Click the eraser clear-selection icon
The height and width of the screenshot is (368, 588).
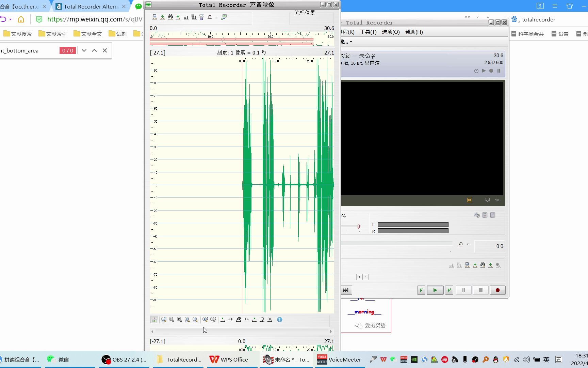(239, 320)
